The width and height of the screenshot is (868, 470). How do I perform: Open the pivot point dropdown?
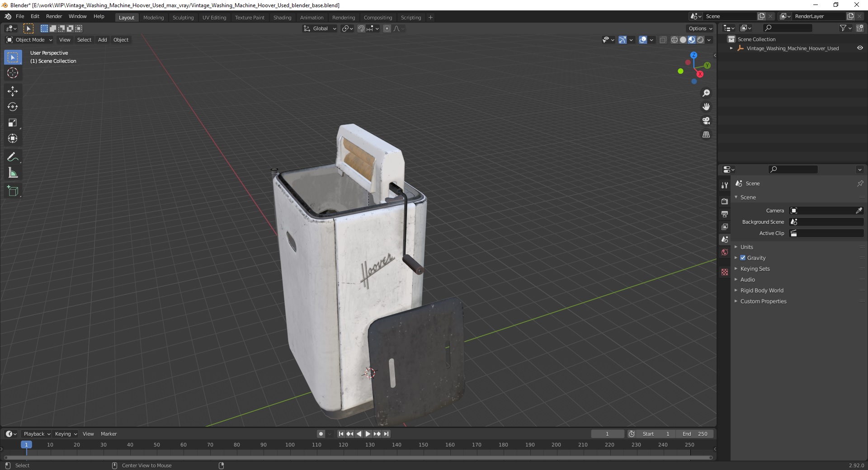click(347, 28)
